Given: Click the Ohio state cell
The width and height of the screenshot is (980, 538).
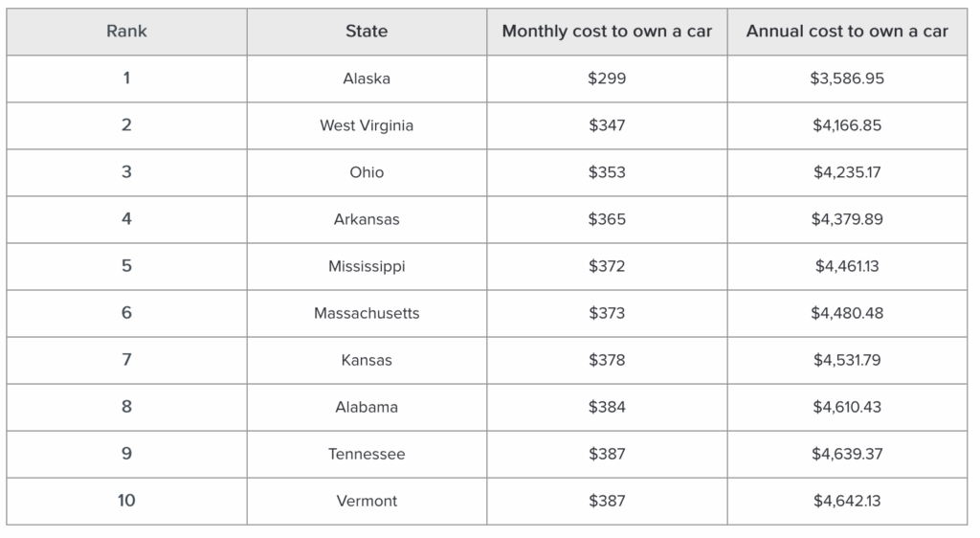Looking at the screenshot, I should tap(367, 172).
